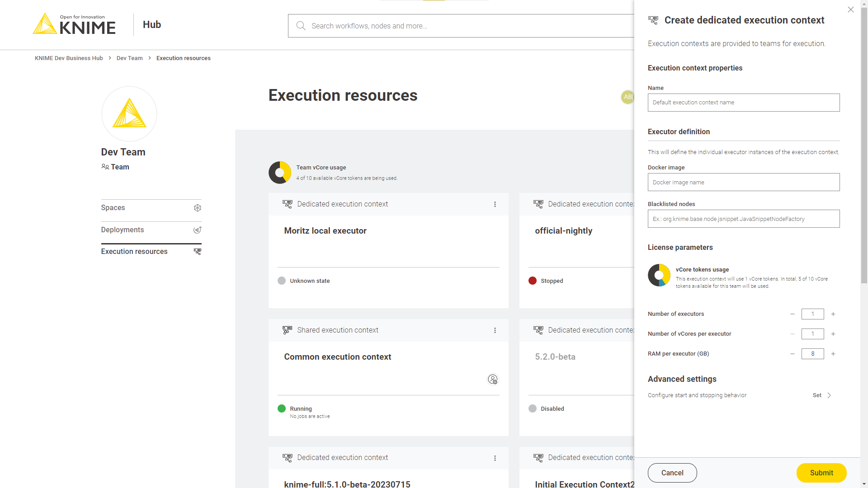Open the Spaces menu item
Image resolution: width=868 pixels, height=488 pixels.
tap(151, 208)
